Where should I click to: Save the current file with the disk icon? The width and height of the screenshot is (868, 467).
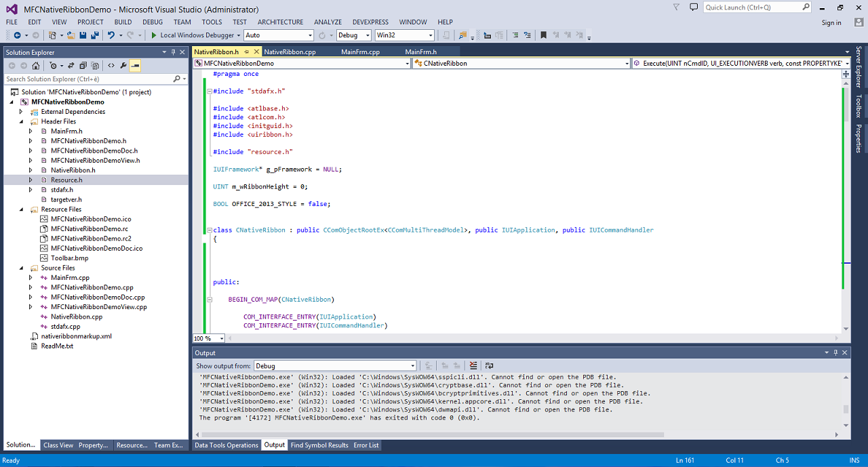click(82, 35)
